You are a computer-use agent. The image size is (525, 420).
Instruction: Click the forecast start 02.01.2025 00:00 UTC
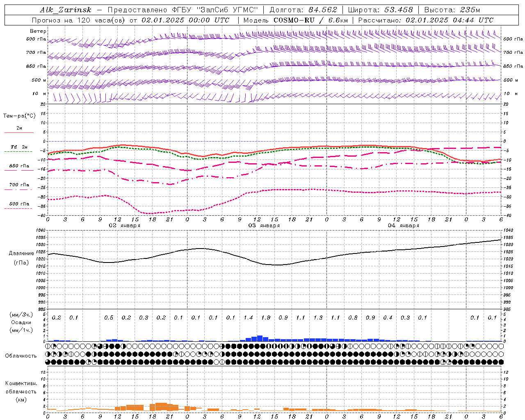pos(185,20)
